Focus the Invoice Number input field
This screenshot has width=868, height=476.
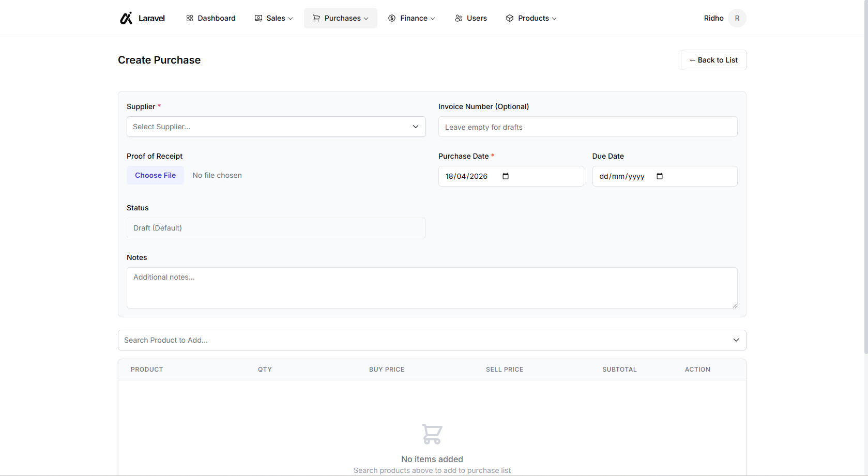pyautogui.click(x=588, y=127)
